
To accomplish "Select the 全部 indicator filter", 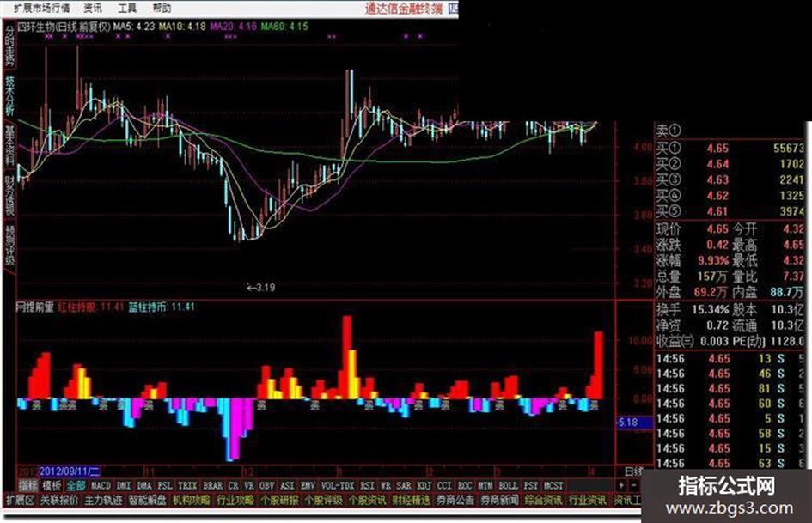I will pos(76,486).
